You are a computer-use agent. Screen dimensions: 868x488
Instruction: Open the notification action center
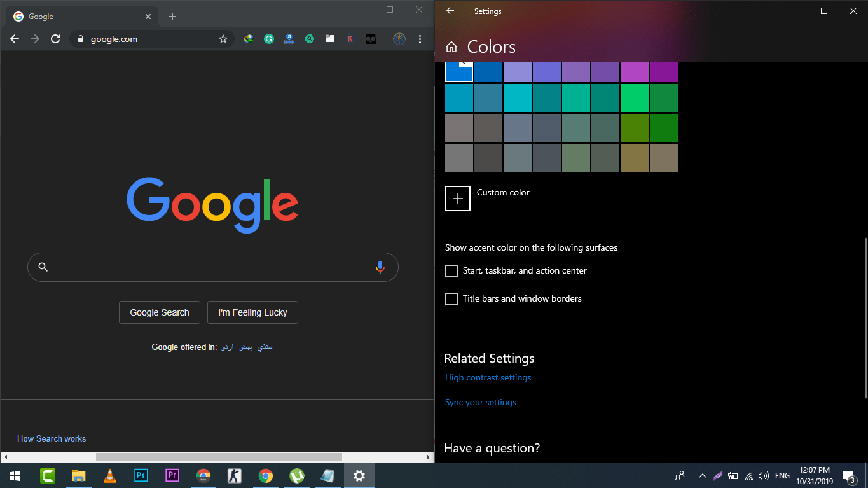848,476
